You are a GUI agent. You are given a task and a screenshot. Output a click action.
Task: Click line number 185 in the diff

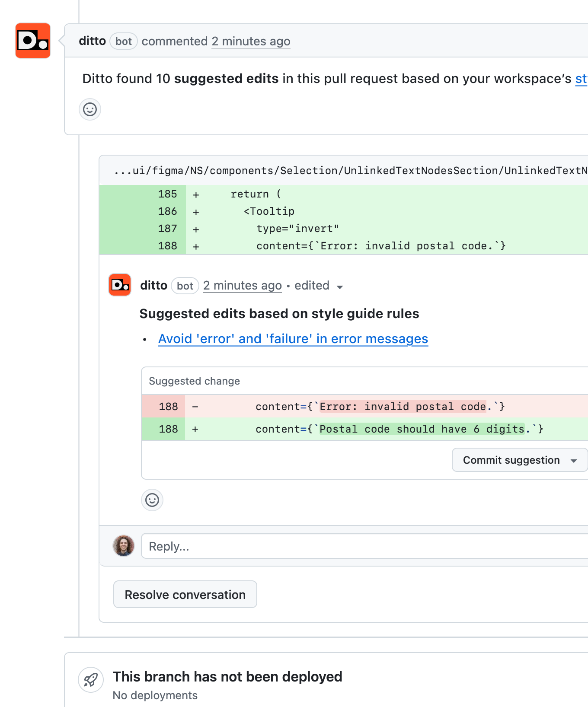[167, 194]
